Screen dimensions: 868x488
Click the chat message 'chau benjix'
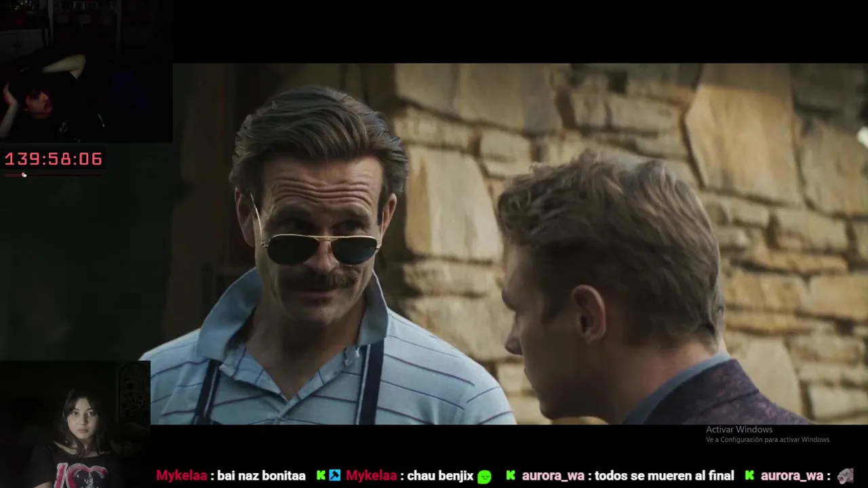coord(440,476)
